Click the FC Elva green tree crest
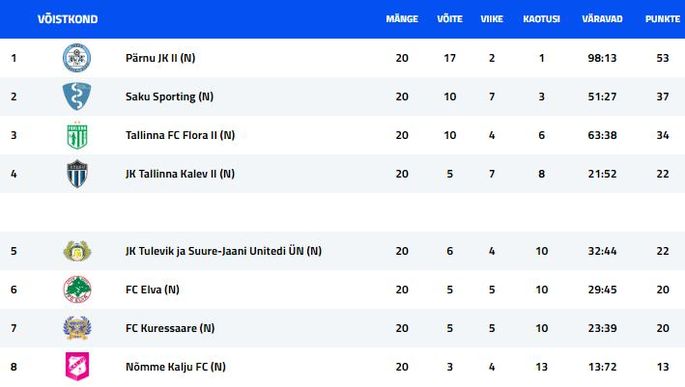 [77, 289]
